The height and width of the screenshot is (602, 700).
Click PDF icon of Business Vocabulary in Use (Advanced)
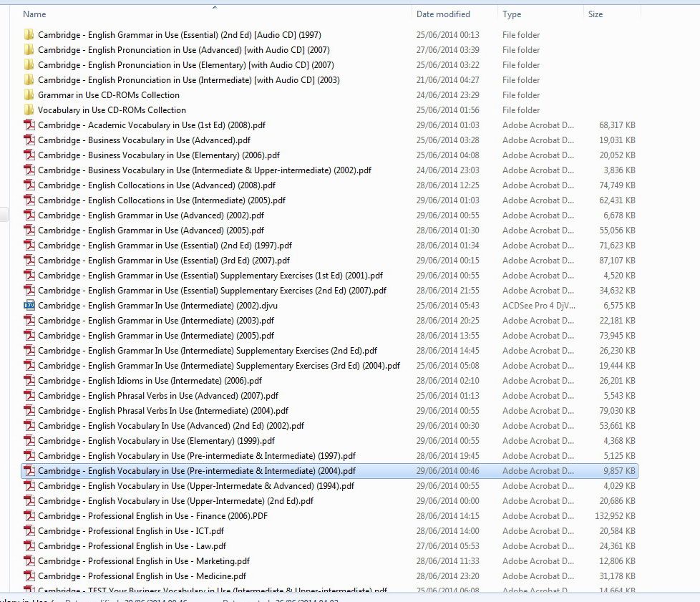pyautogui.click(x=29, y=140)
